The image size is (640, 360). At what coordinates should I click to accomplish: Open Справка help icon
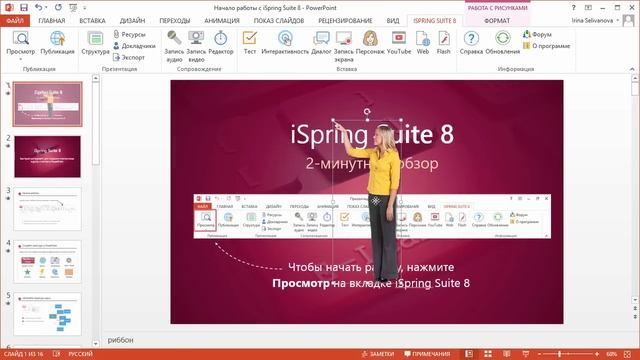(471, 38)
